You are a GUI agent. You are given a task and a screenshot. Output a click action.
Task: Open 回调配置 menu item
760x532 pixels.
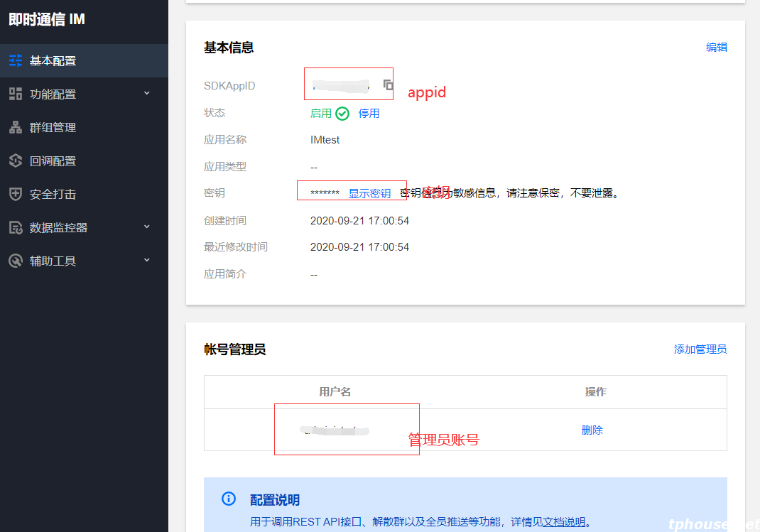click(x=84, y=161)
